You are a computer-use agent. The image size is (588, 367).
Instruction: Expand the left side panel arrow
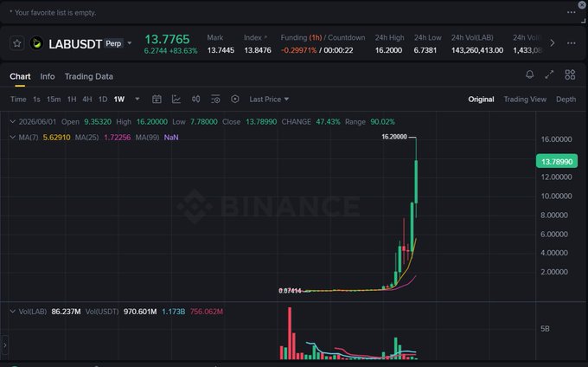click(x=4, y=345)
